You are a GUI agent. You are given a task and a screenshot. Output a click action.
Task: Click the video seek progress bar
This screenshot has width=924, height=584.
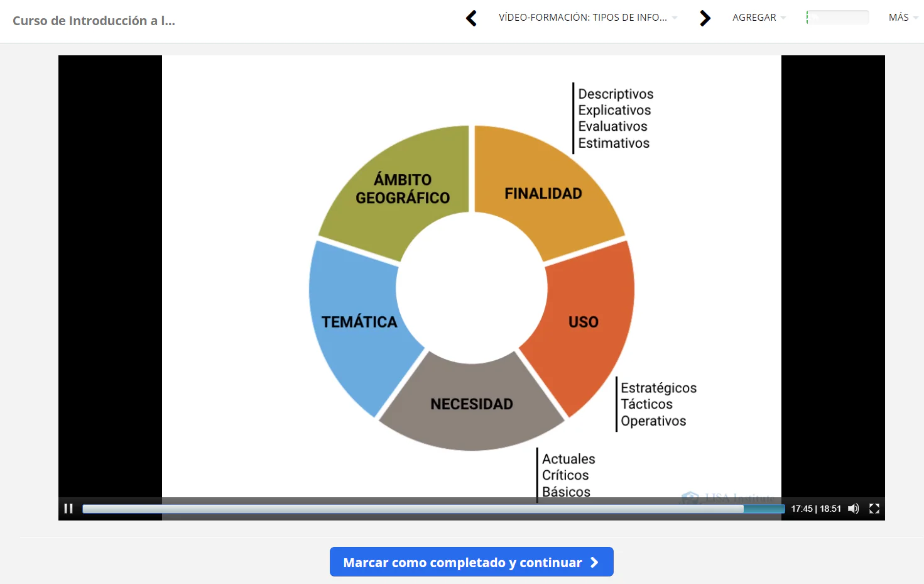[x=433, y=509]
